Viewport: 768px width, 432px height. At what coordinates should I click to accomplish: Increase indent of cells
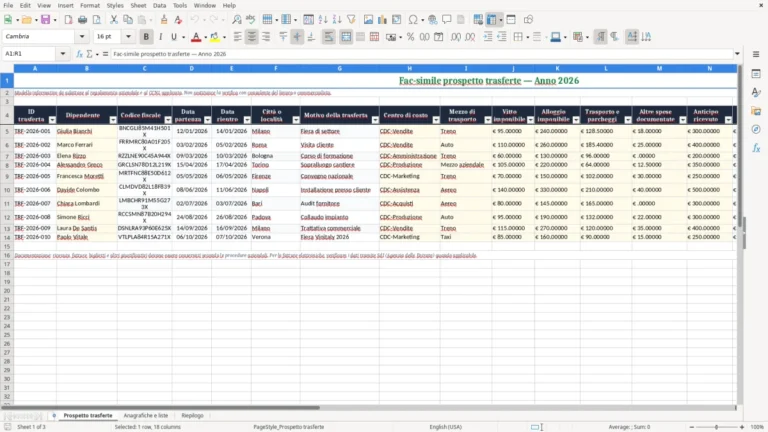coord(488,37)
